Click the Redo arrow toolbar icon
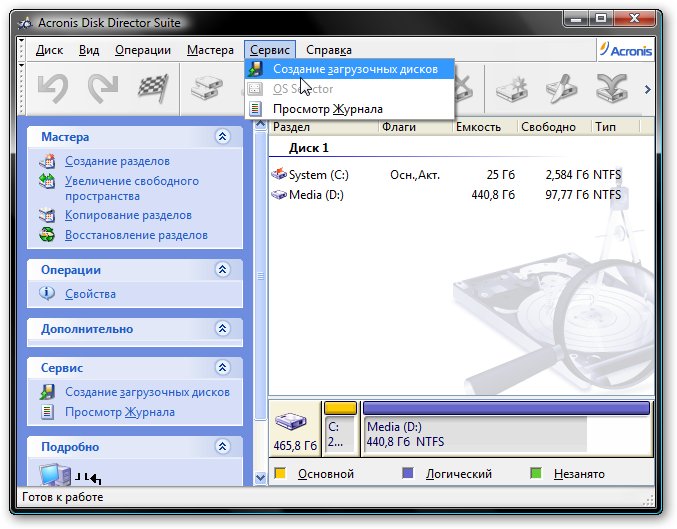This screenshot has width=677, height=529. (x=103, y=89)
